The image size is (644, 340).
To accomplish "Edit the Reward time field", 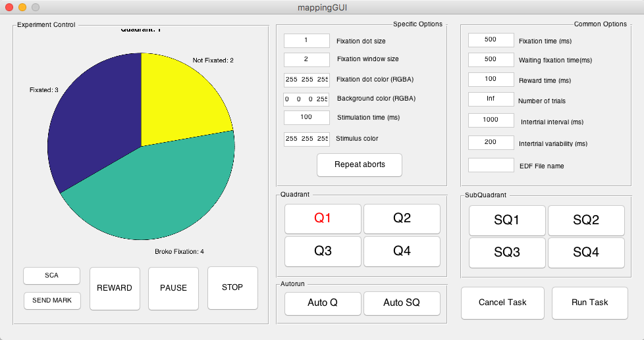I will [x=491, y=79].
